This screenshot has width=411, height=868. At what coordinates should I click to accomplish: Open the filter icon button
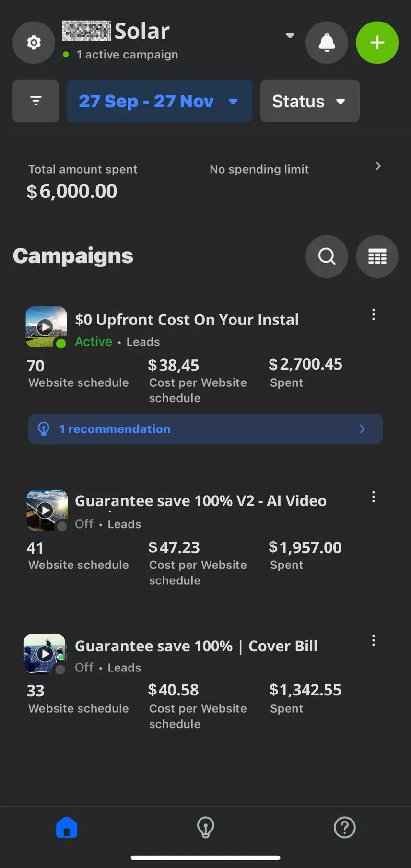[35, 101]
